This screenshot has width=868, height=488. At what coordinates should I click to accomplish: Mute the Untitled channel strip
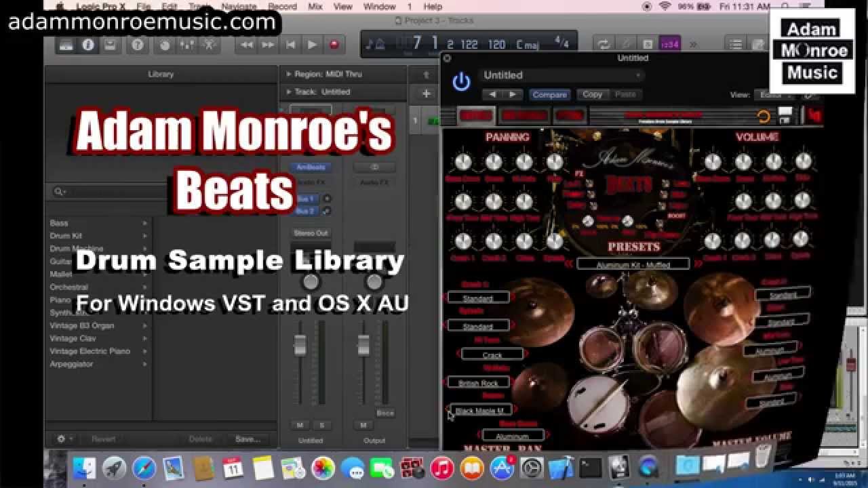point(300,425)
